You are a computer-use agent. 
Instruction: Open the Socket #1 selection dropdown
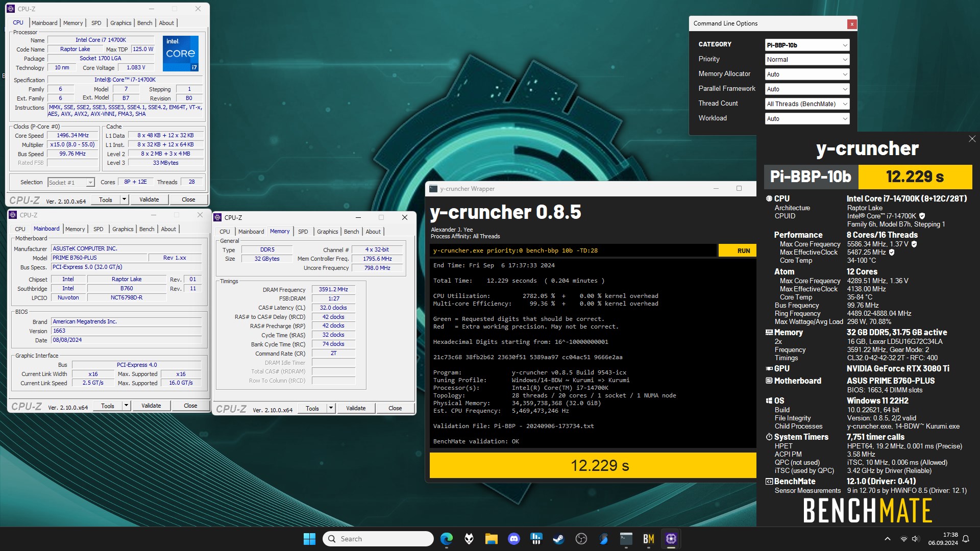coord(71,182)
